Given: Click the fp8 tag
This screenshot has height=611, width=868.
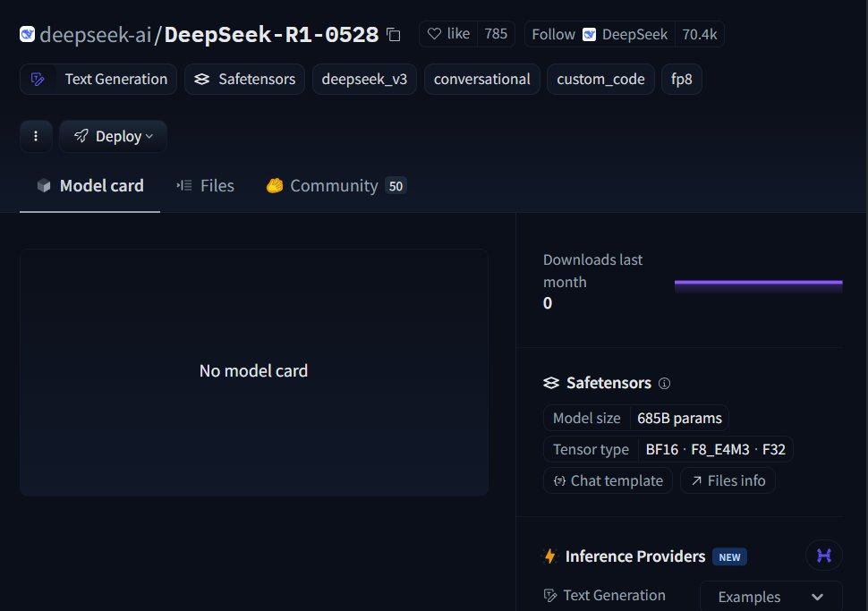Looking at the screenshot, I should pyautogui.click(x=682, y=79).
